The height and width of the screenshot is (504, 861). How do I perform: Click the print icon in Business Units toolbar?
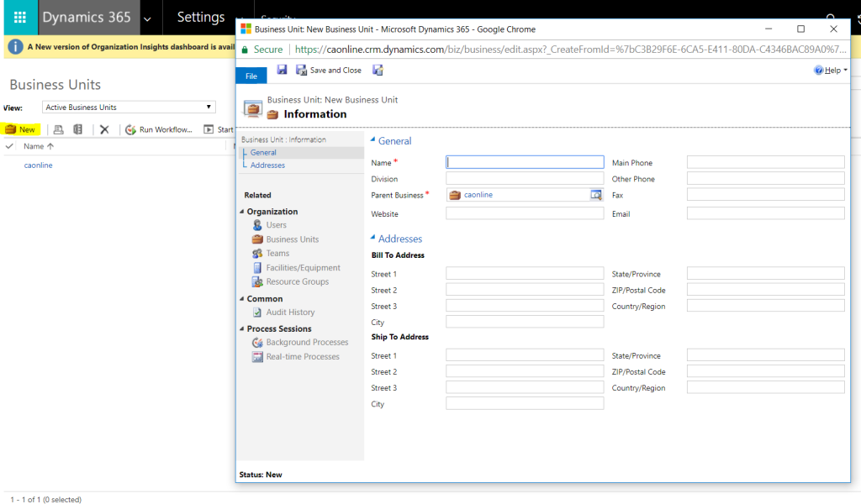pyautogui.click(x=58, y=129)
